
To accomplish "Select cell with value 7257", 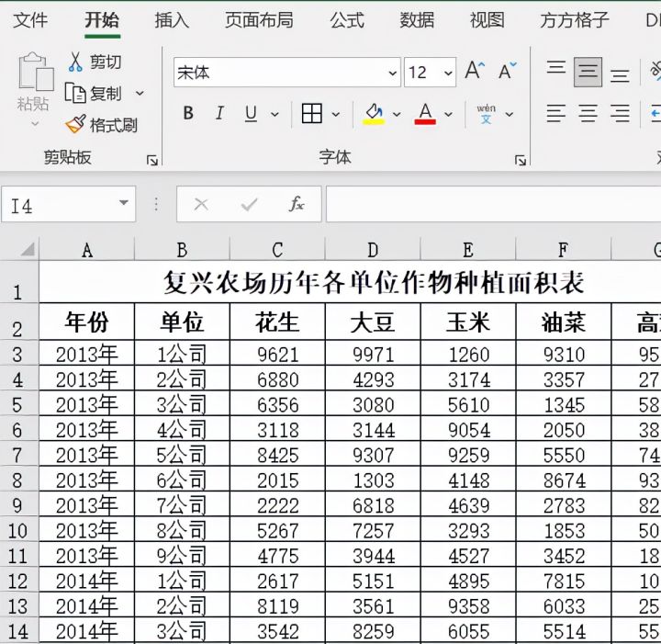I will point(373,530).
